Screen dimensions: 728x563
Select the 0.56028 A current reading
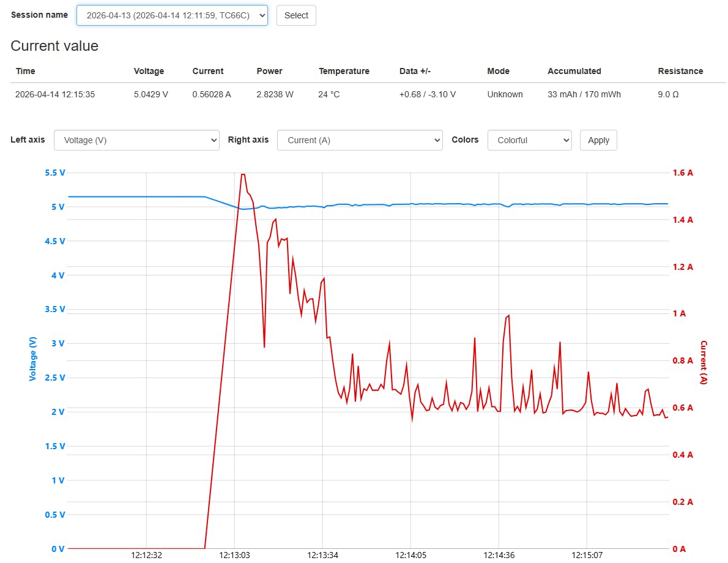point(212,94)
